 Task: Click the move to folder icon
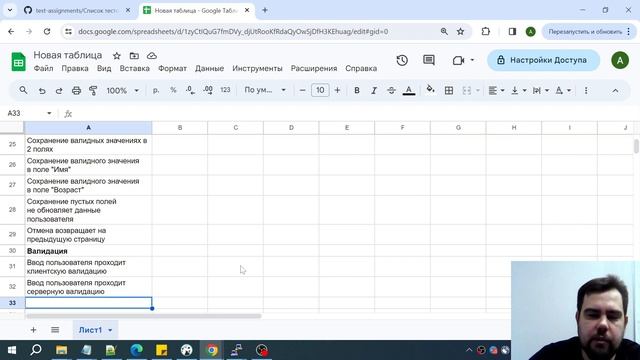click(134, 56)
